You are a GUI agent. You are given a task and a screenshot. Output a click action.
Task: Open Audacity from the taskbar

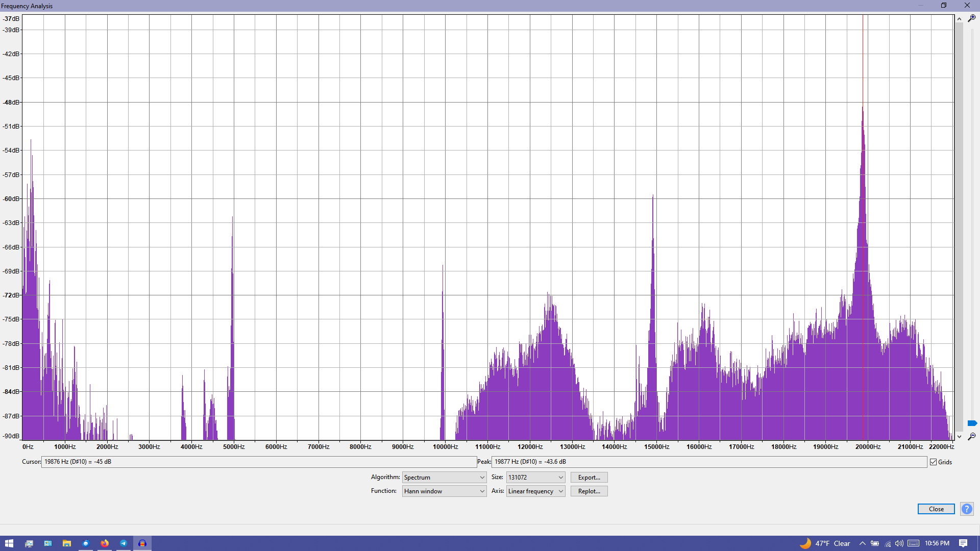coord(142,543)
